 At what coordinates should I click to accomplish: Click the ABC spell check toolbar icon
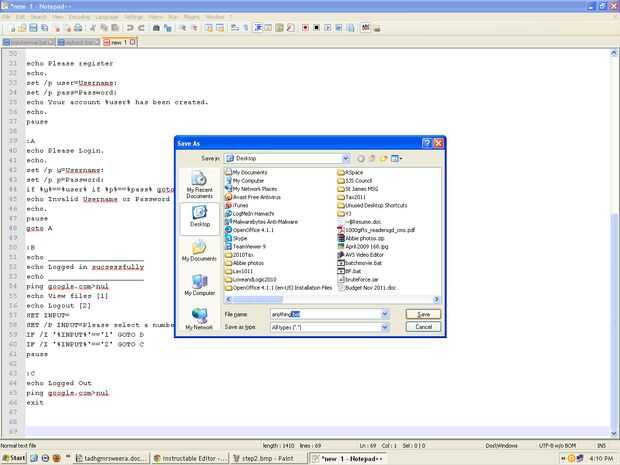coord(365,28)
